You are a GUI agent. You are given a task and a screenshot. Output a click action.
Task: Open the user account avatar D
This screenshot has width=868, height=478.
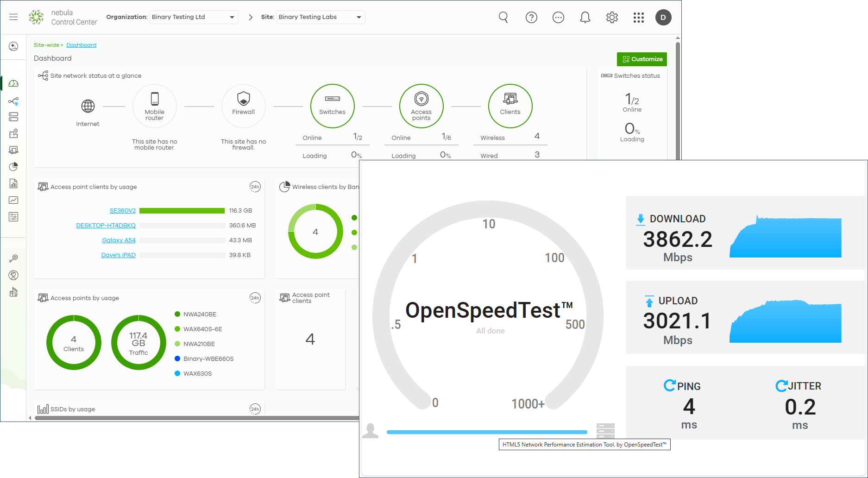coord(663,18)
